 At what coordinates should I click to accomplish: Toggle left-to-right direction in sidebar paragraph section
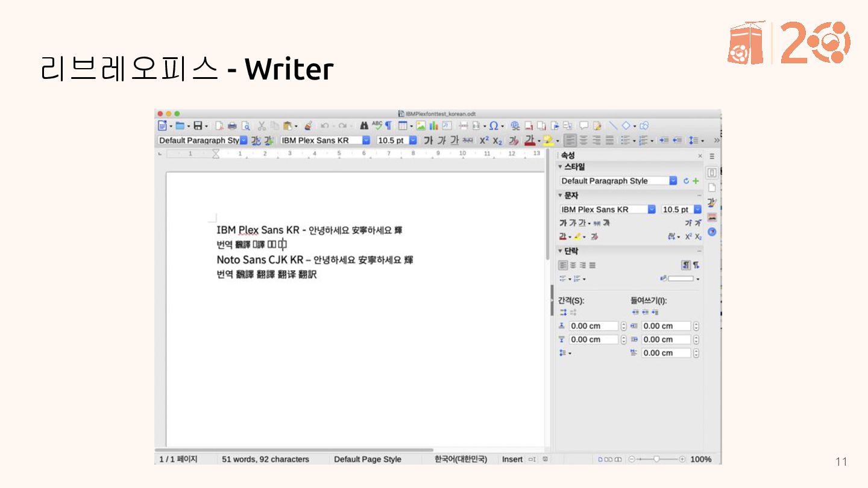(x=686, y=265)
